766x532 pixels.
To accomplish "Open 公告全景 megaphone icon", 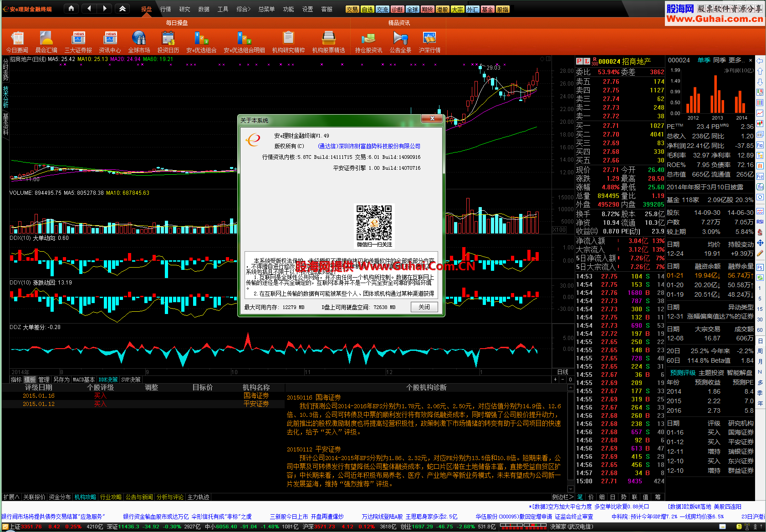I will (400, 42).
